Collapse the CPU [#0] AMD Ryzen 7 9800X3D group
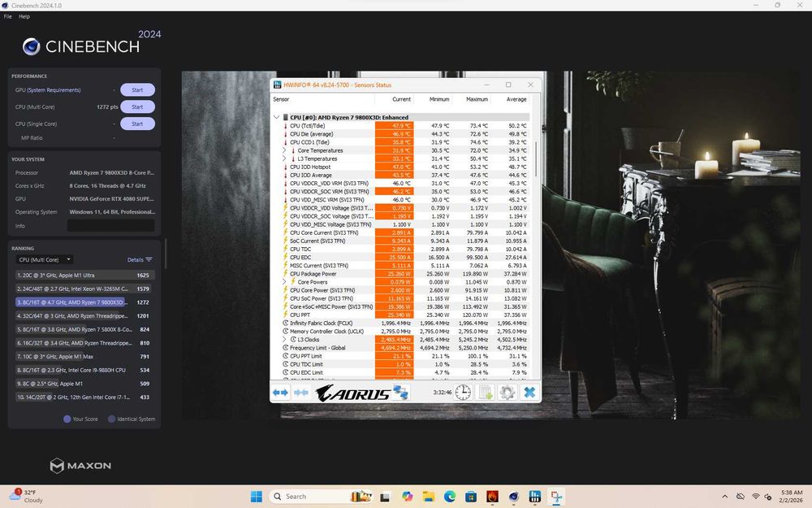This screenshot has width=812, height=508. point(277,118)
